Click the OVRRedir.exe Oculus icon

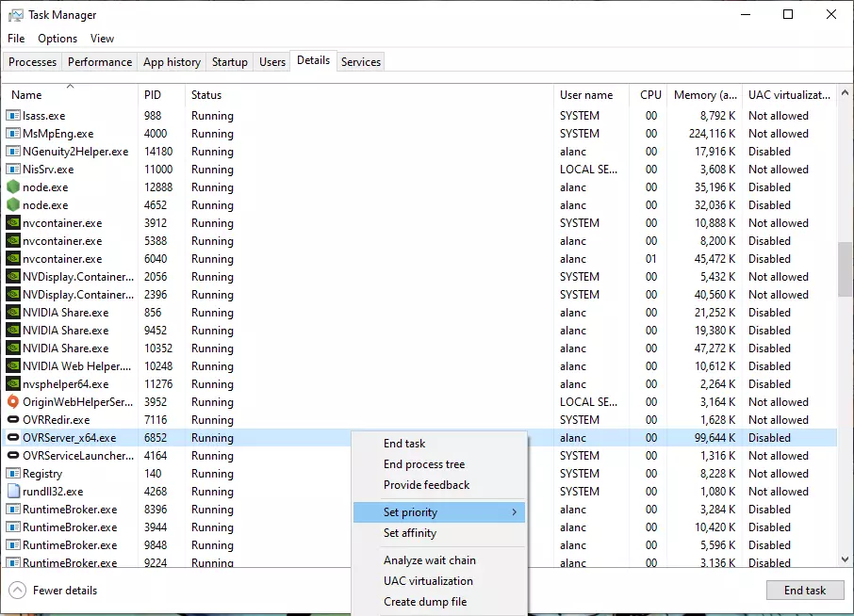(13, 420)
